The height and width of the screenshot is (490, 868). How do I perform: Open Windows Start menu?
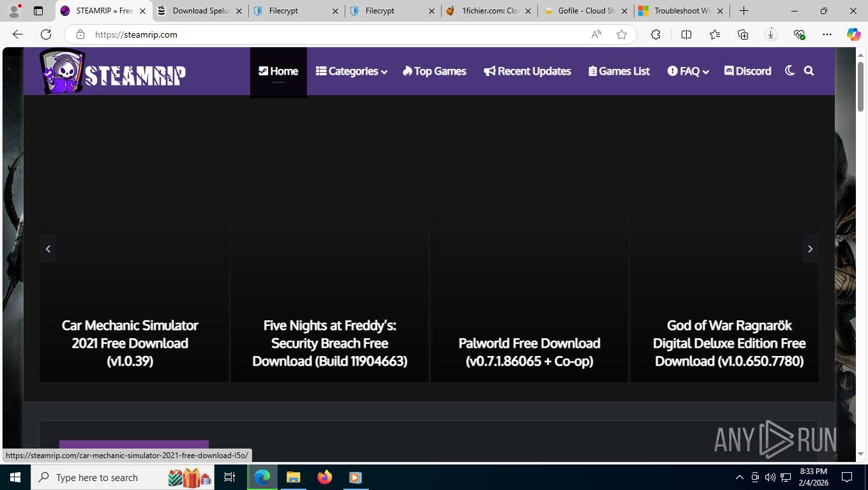point(15,477)
